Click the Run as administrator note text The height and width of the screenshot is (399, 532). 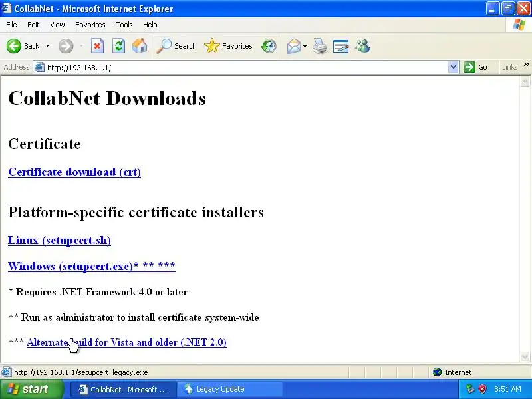click(x=134, y=317)
